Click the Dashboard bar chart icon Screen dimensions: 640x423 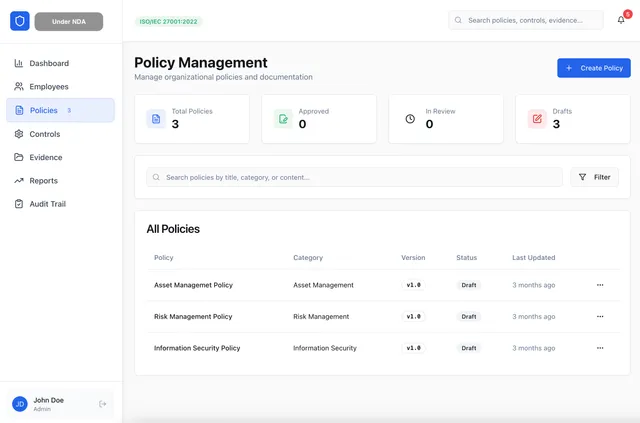[19, 63]
